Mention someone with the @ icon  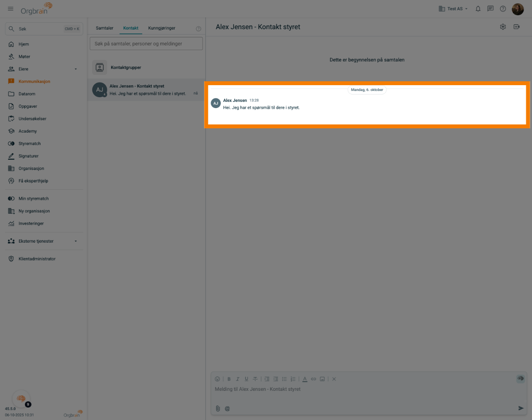click(x=227, y=408)
